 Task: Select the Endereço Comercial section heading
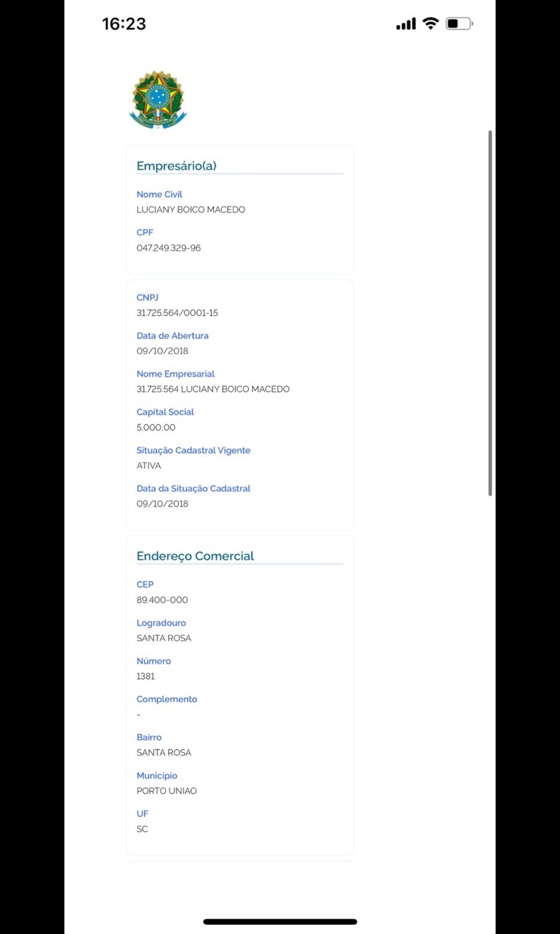[x=195, y=556]
